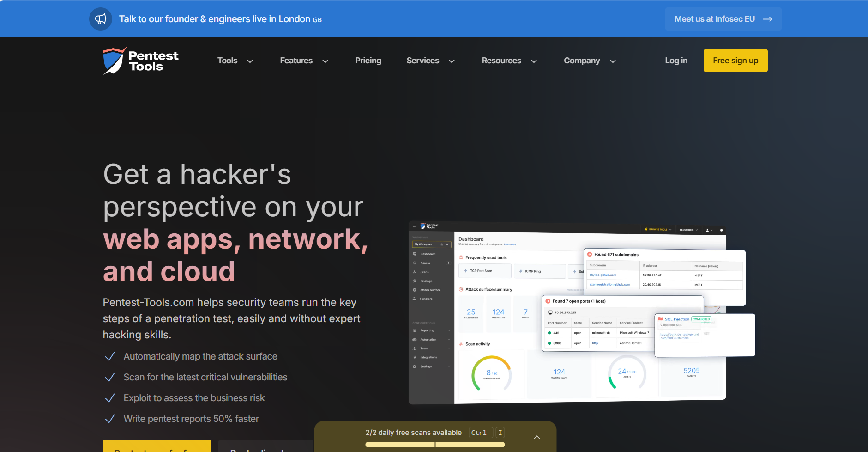Image resolution: width=868 pixels, height=452 pixels.
Task: Select Team in the preview sidebar
Action: [431, 348]
